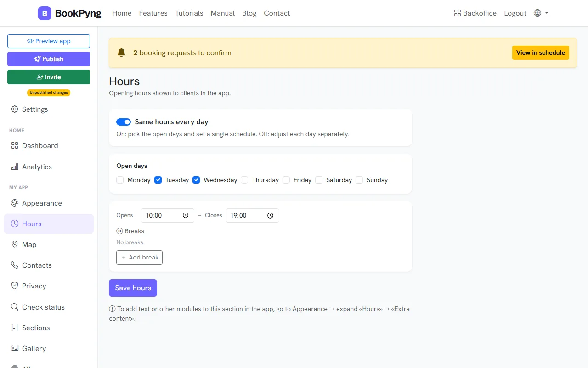Uncheck the Wednesday checkbox
Screen dimensions: 588x368
click(x=196, y=180)
